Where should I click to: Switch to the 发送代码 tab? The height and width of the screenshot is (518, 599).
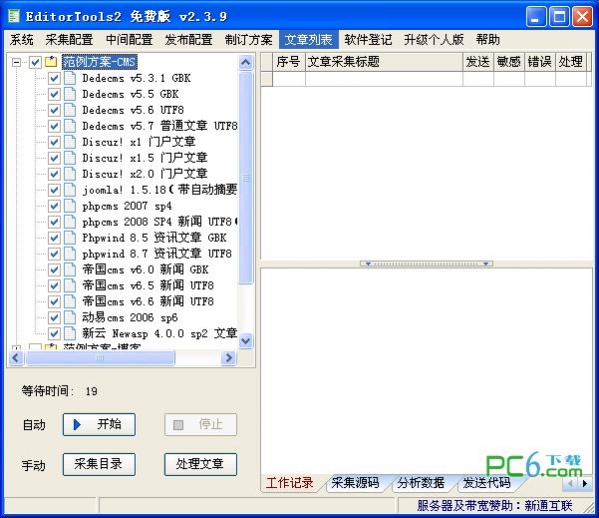[486, 483]
